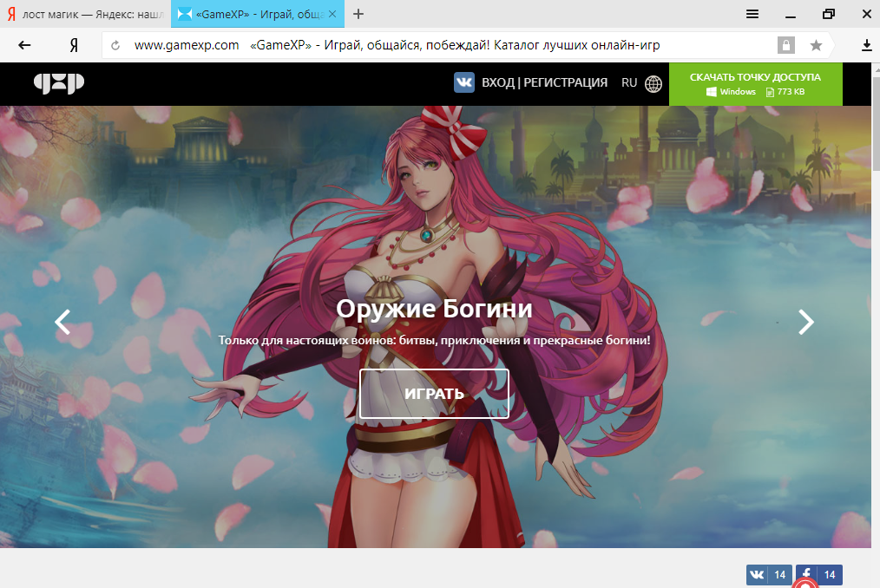Viewport: 880px width, 588px height.
Task: Show previous slide with left chevron
Action: pos(62,322)
